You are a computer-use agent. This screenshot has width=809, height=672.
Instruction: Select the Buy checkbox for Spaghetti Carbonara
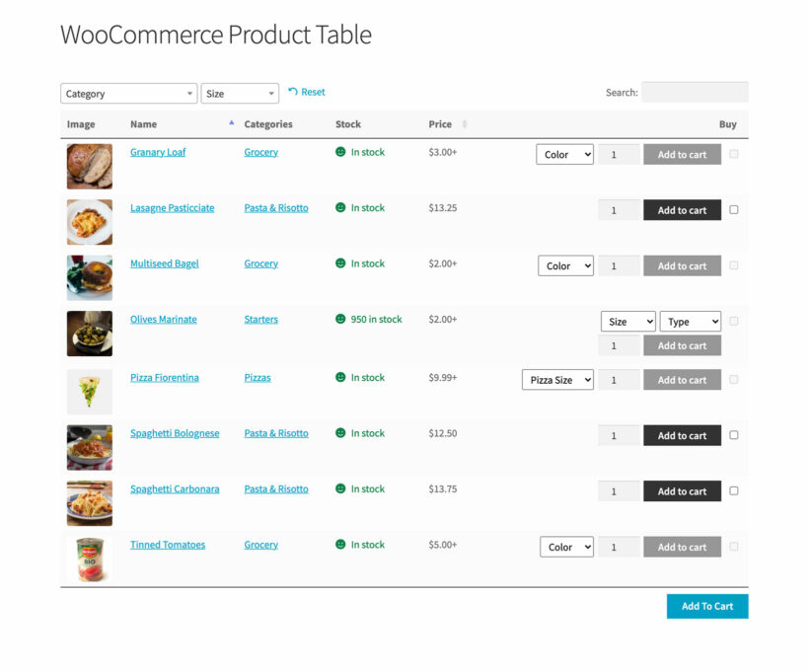733,490
